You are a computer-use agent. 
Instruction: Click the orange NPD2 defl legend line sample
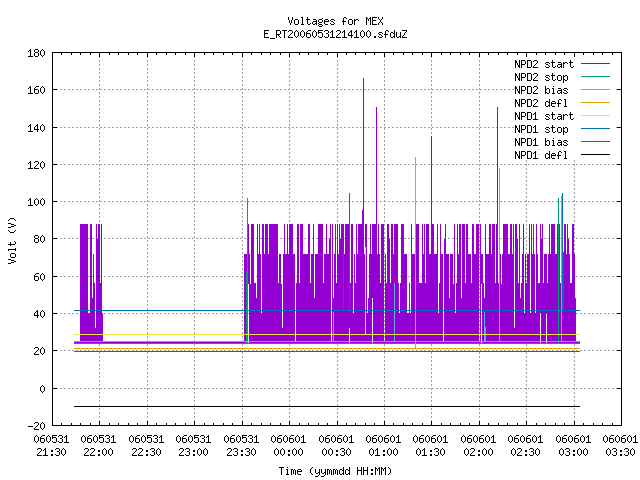pos(595,102)
